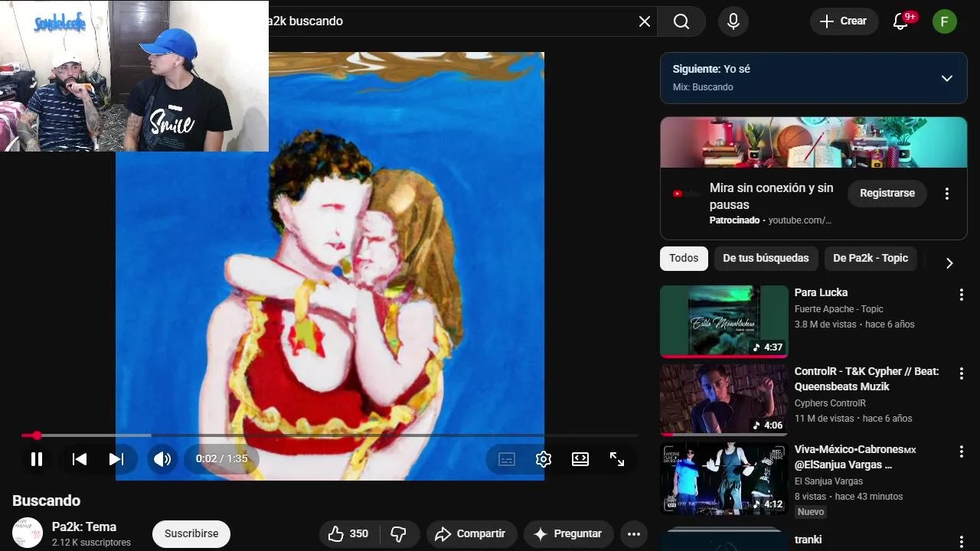Click the Preguntar button

(x=568, y=534)
